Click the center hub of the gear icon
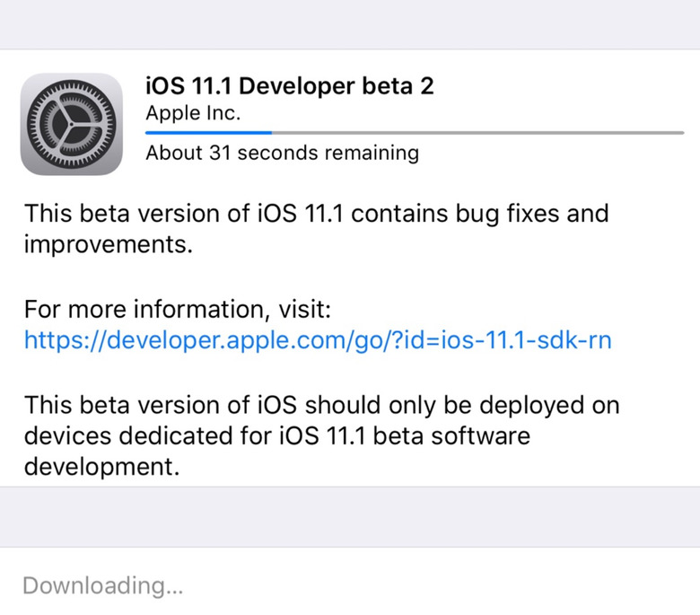The image size is (700, 615). pos(72,124)
